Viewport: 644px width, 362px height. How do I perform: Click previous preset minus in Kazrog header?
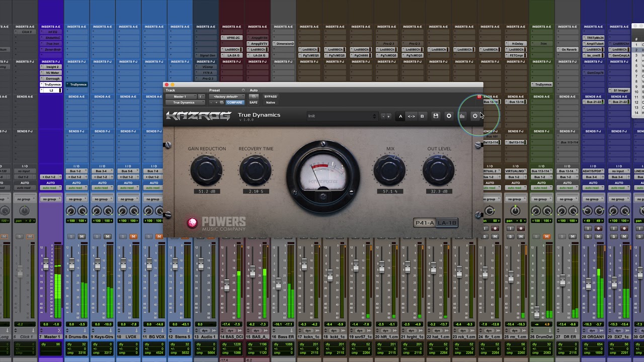click(383, 116)
